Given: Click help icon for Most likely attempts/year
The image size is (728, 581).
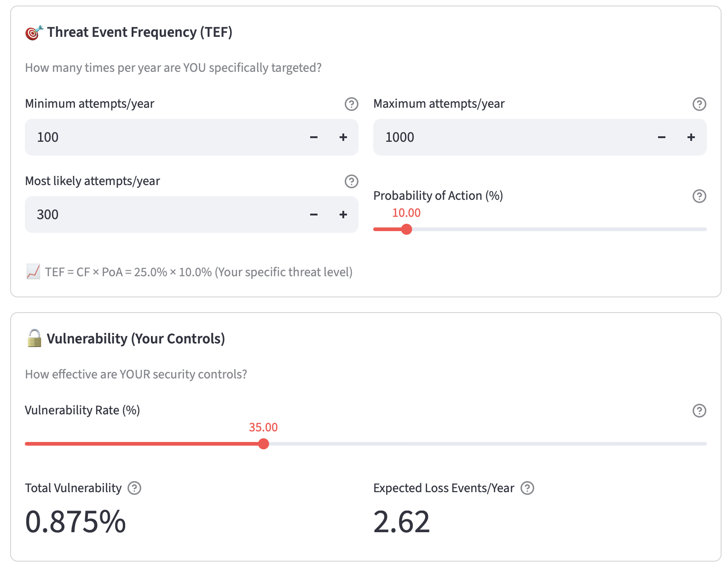Looking at the screenshot, I should pyautogui.click(x=351, y=181).
